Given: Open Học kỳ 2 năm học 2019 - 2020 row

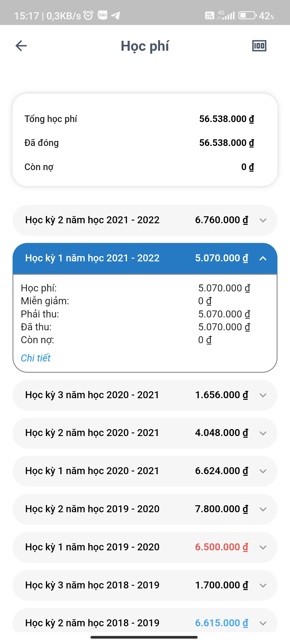Looking at the screenshot, I should coord(145,509).
